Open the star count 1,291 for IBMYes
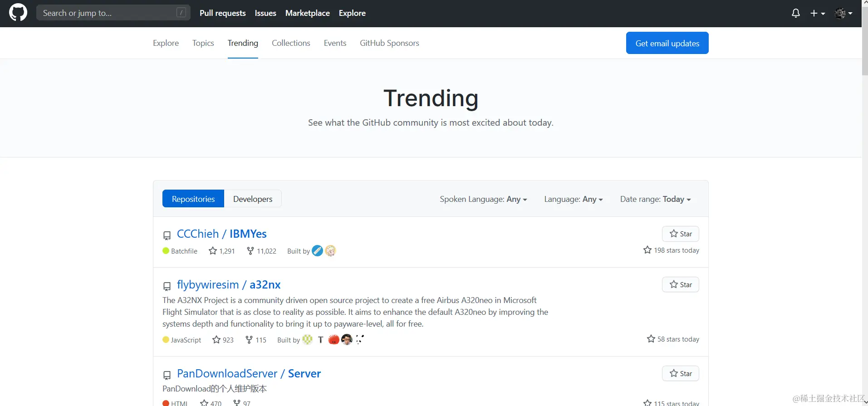 click(222, 251)
